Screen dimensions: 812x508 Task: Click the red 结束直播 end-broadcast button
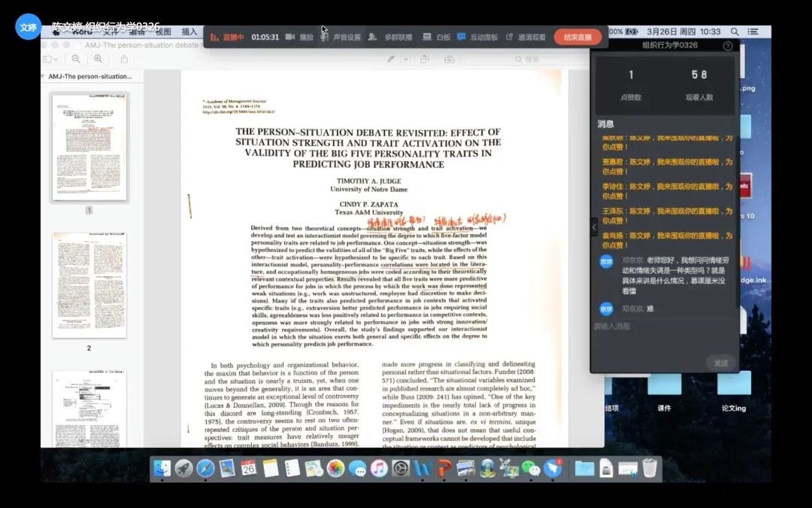(577, 37)
